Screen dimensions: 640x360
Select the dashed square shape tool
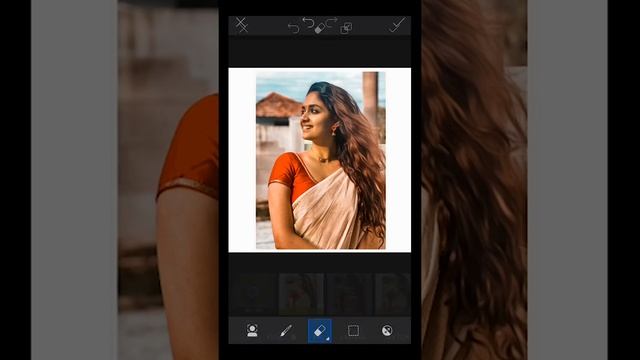353,331
